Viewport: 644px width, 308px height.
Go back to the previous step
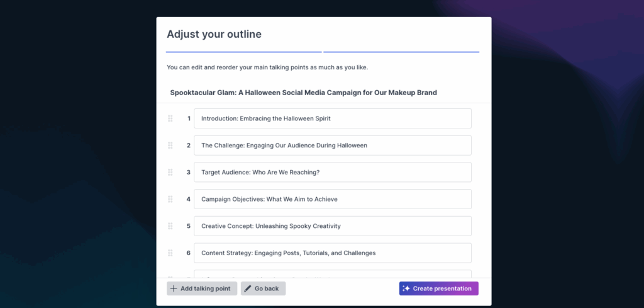pyautogui.click(x=263, y=288)
